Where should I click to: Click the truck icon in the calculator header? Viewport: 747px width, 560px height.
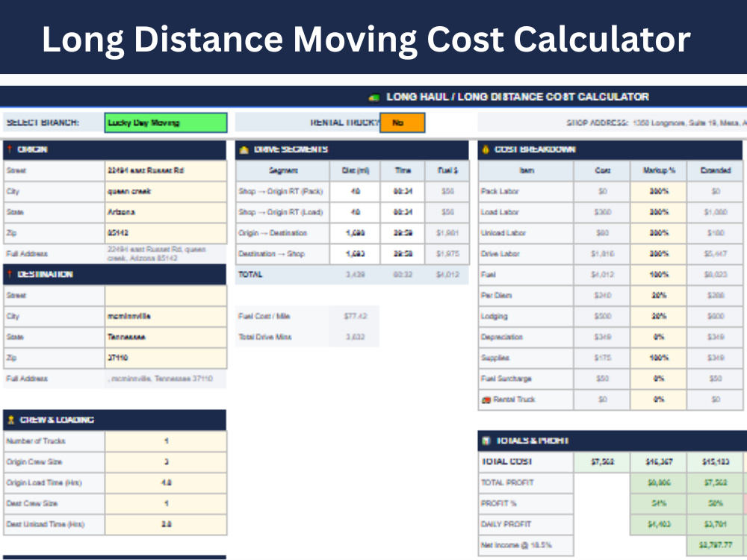pyautogui.click(x=374, y=98)
